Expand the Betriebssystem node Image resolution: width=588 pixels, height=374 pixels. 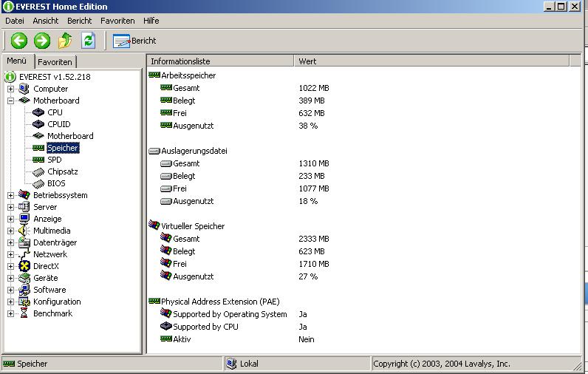(x=10, y=195)
